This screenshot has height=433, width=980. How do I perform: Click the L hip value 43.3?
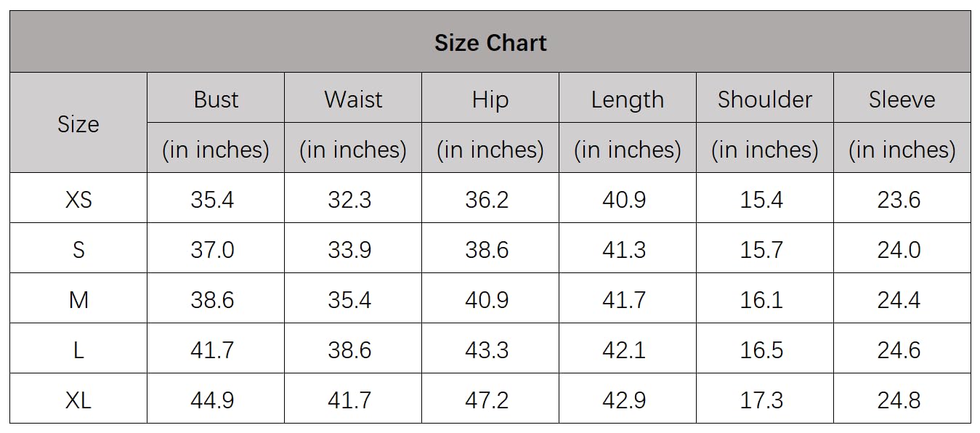(x=487, y=350)
